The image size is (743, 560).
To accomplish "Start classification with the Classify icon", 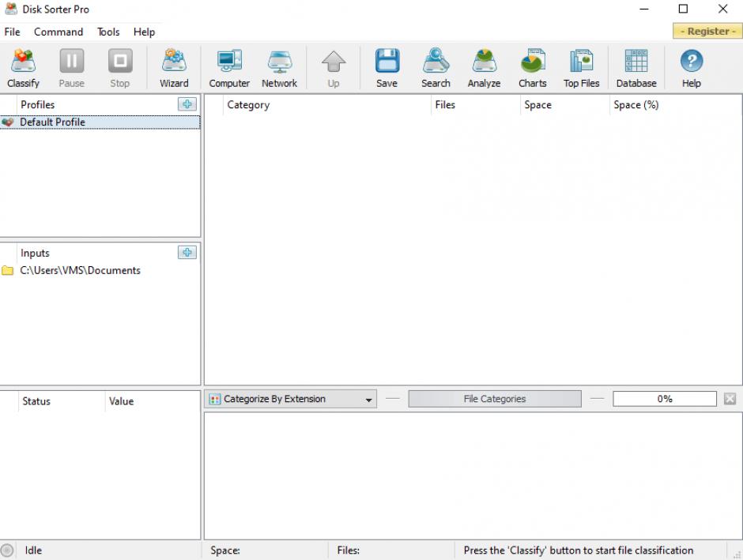I will pos(23,68).
